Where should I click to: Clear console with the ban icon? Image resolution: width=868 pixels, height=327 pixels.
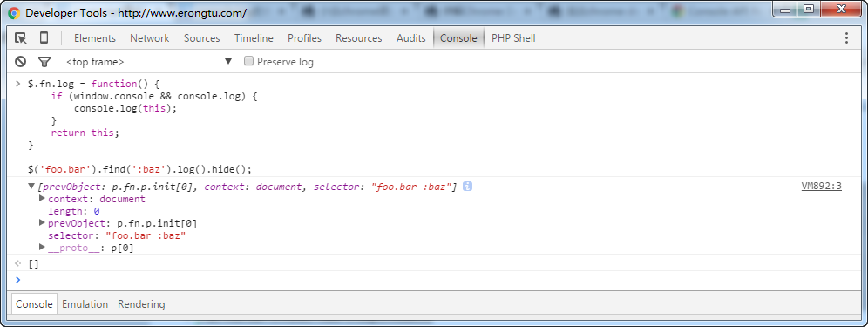tap(21, 62)
